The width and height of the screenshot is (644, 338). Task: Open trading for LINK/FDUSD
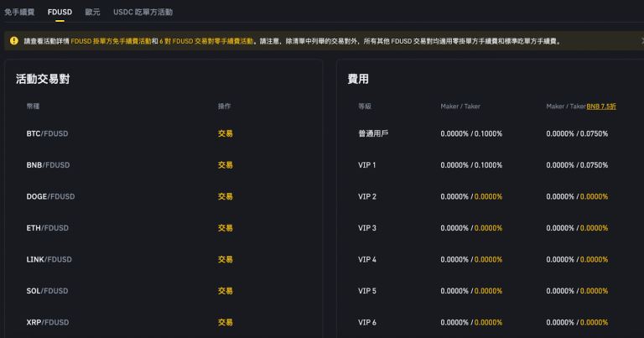pyautogui.click(x=225, y=259)
